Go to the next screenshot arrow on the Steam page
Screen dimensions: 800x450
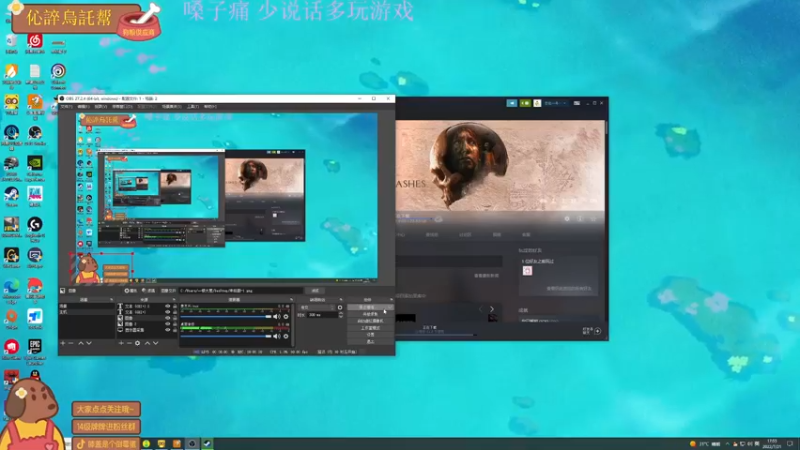pos(492,309)
